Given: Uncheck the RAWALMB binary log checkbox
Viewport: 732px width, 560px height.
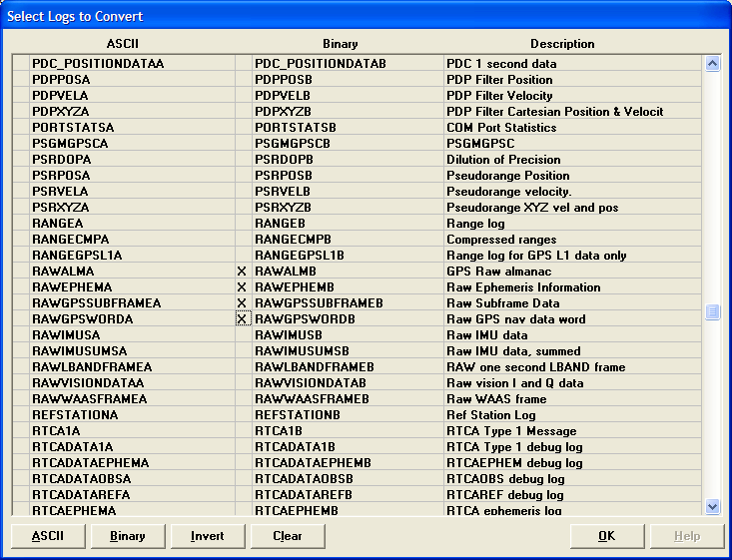Looking at the screenshot, I should tap(242, 272).
